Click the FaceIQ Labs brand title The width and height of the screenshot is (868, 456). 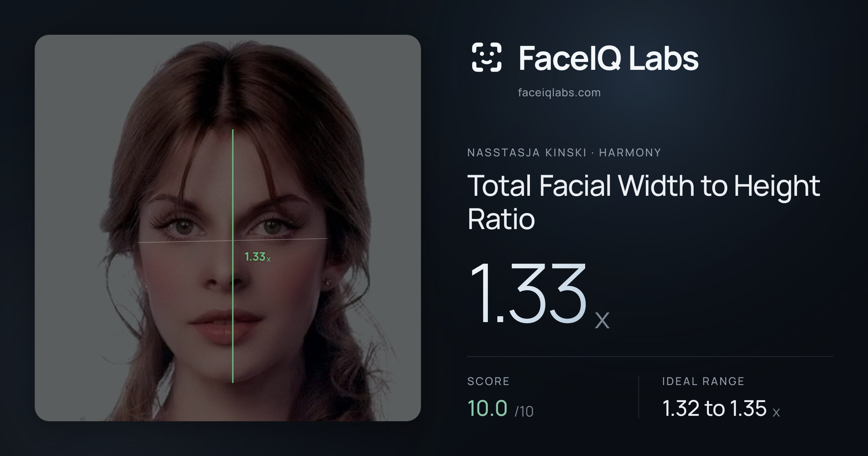point(609,58)
